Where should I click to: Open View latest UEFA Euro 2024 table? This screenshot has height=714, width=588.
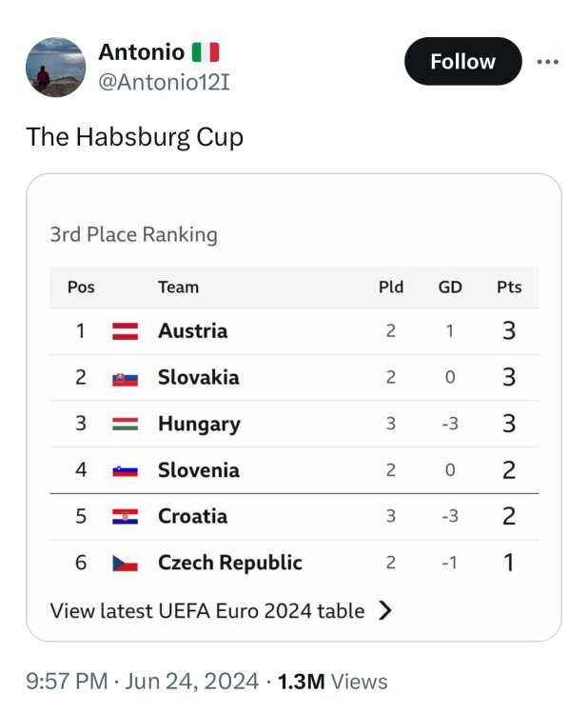[x=207, y=611]
